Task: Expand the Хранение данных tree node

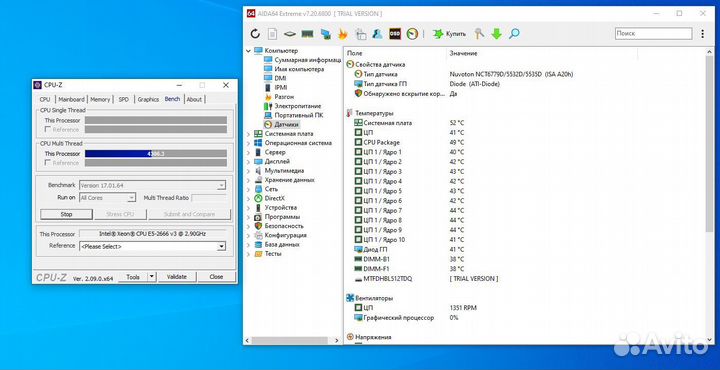Action: point(248,179)
